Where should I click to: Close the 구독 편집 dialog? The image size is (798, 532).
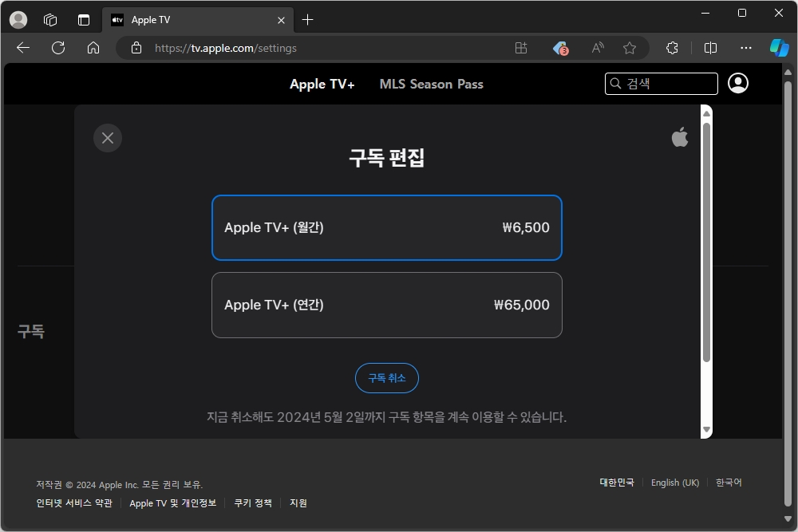[108, 138]
